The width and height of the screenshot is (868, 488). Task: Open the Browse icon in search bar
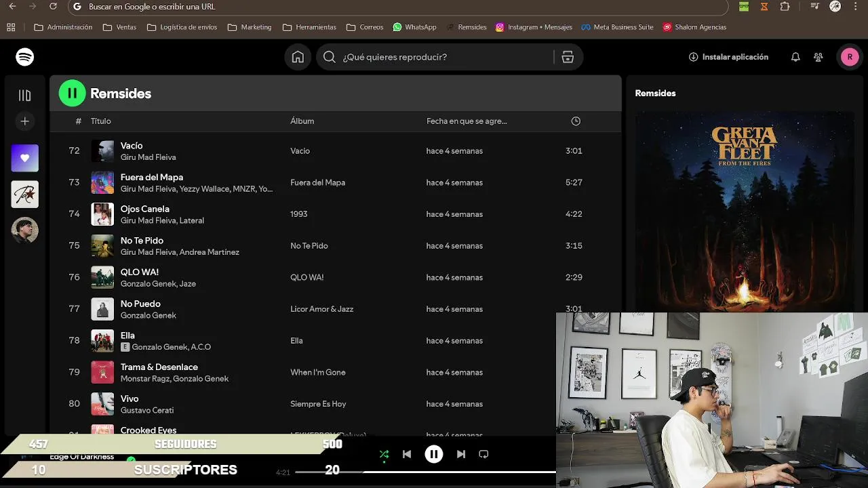pyautogui.click(x=568, y=57)
